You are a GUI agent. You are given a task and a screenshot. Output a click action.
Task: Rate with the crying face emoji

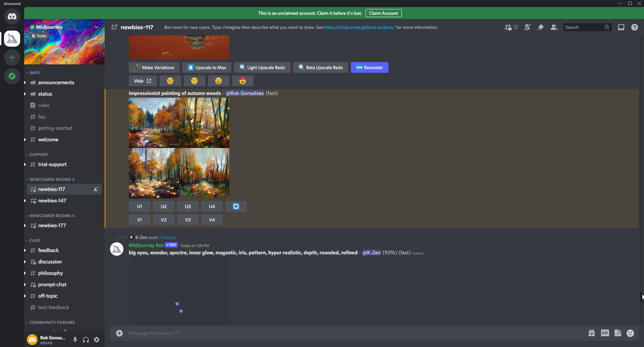(170, 81)
